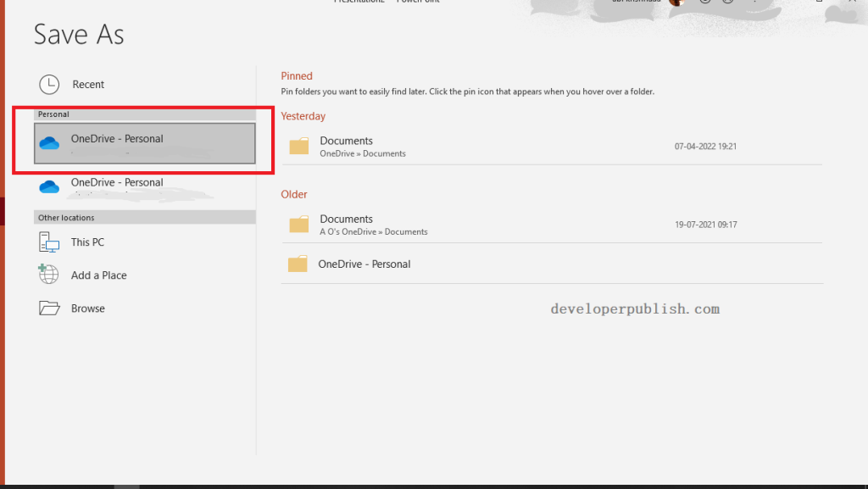Click the PowerPoint title at the top

tap(418, 2)
